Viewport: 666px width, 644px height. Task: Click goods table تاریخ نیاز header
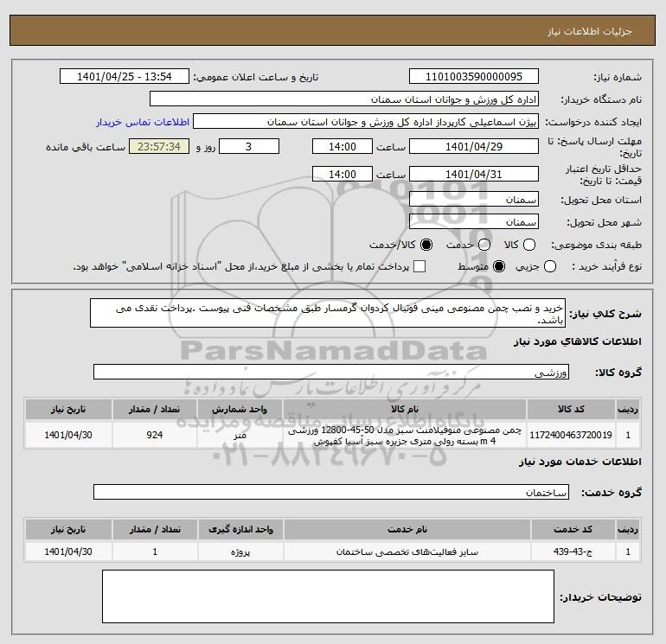pyautogui.click(x=68, y=409)
